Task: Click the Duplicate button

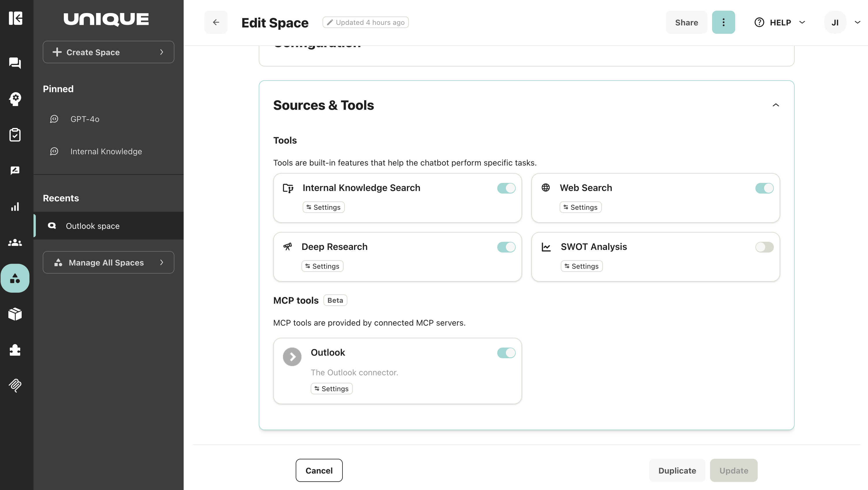Action: pos(677,470)
